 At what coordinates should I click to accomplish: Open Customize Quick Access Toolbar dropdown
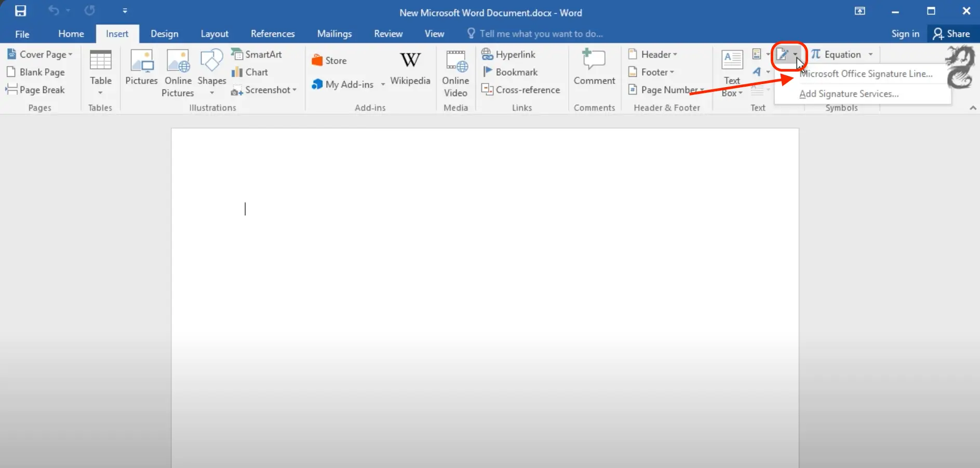[x=125, y=10]
